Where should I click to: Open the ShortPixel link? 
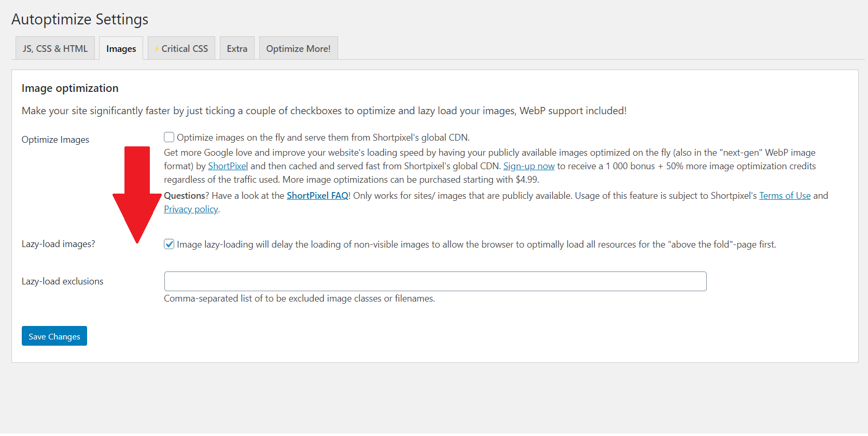pos(228,166)
